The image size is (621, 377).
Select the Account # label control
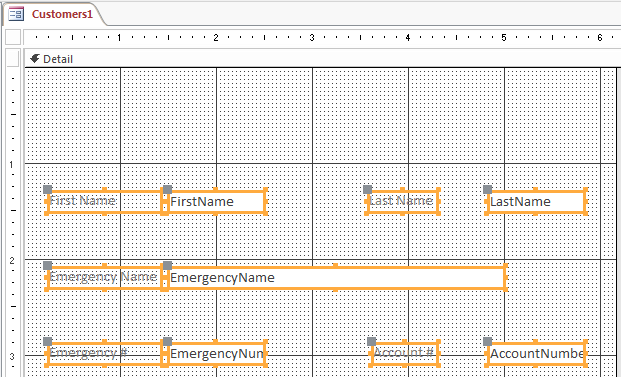[x=405, y=353]
